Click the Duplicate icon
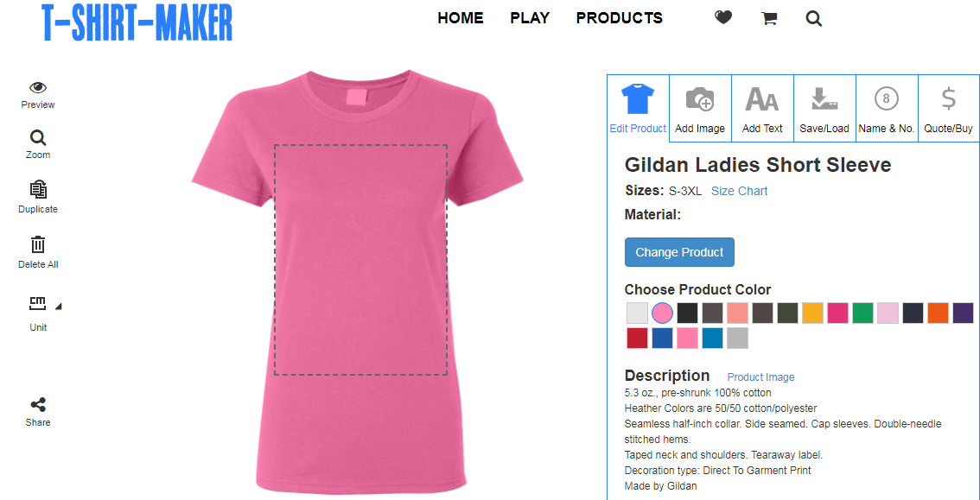The height and width of the screenshot is (500, 980). [x=38, y=190]
